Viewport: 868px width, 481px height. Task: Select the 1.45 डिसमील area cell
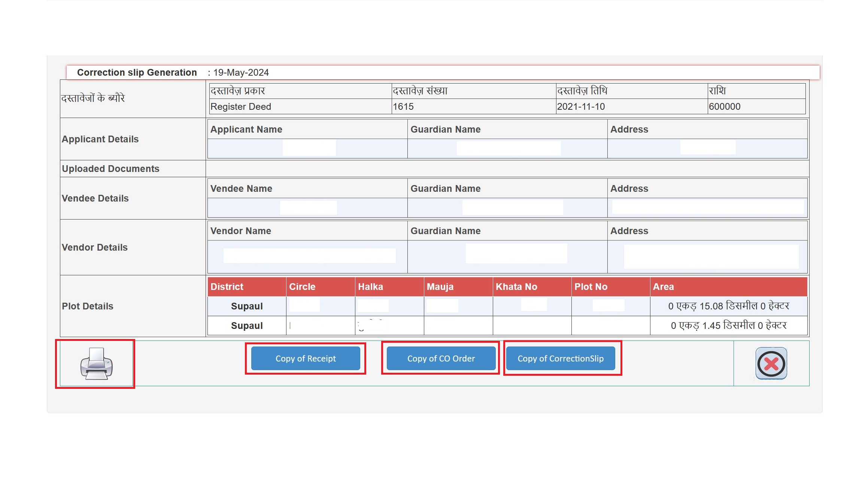point(728,326)
